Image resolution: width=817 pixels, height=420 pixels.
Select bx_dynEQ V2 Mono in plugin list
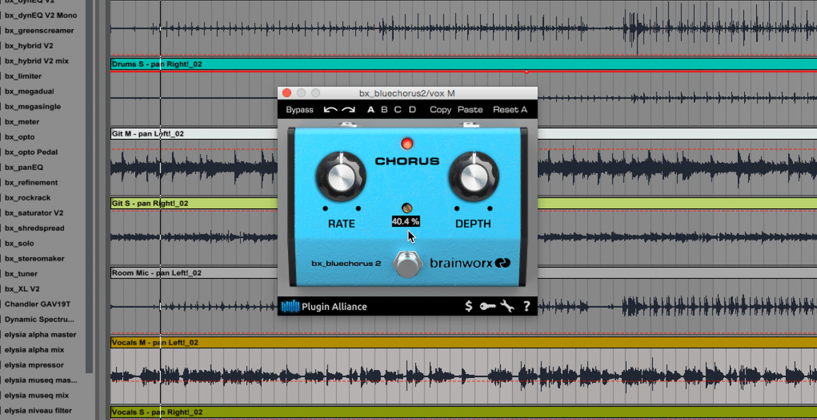[x=41, y=15]
